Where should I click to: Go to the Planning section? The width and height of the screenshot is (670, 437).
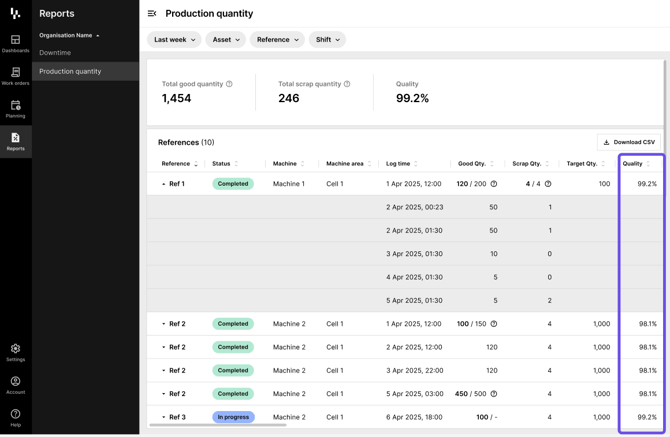pos(15,108)
